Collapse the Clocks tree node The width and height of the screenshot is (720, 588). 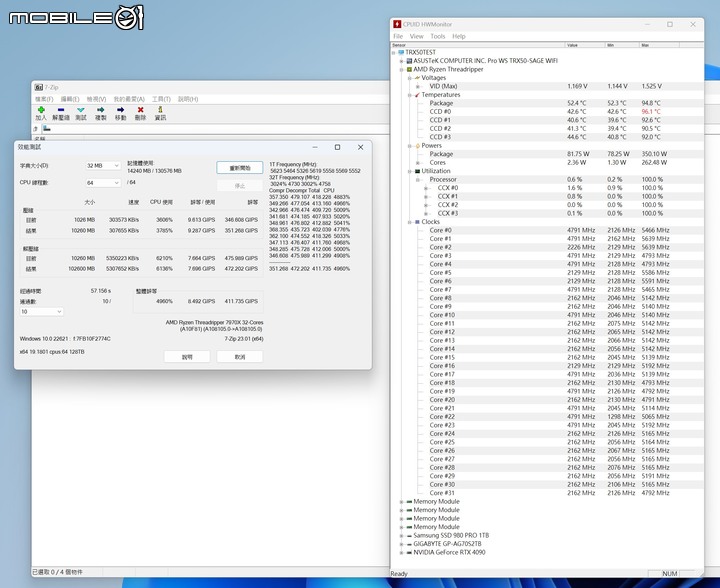410,222
